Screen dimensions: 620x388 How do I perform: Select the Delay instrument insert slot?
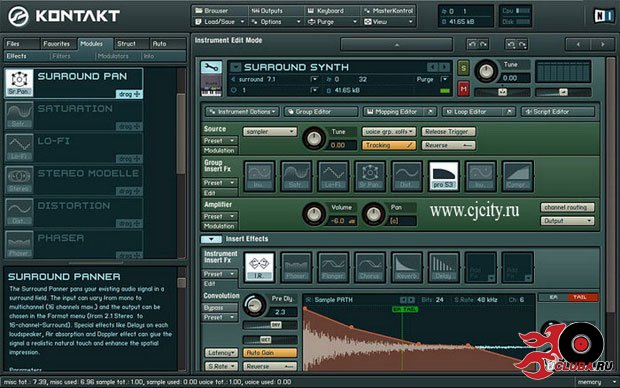point(444,267)
